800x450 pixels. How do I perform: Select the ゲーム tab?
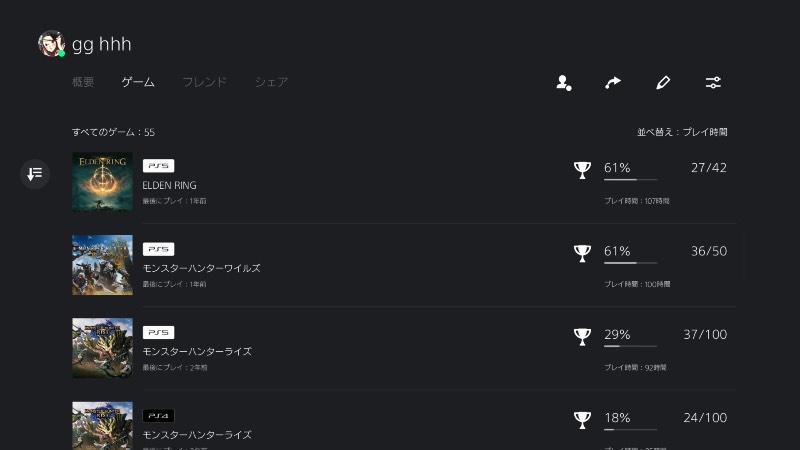138,82
